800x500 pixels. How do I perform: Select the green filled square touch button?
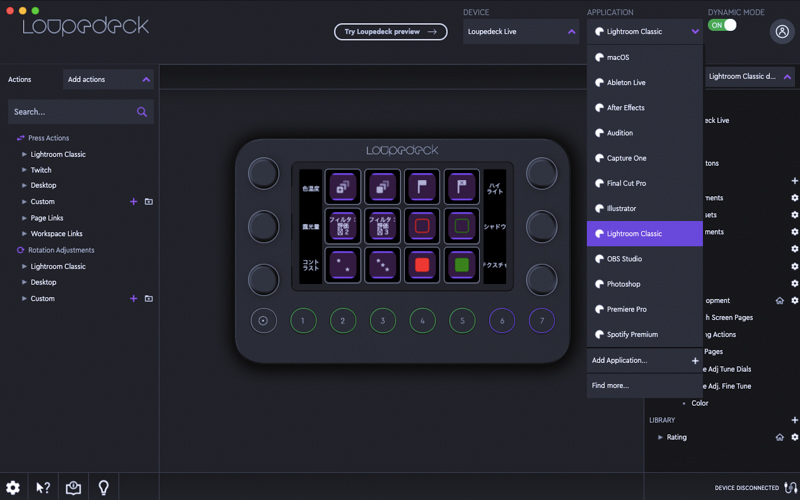click(x=462, y=265)
